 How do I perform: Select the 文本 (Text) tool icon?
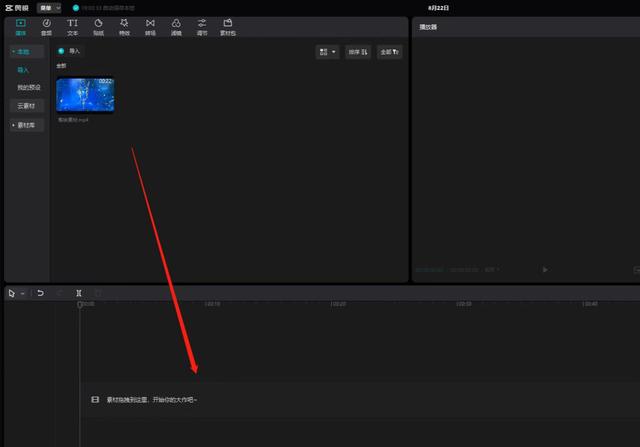click(72, 26)
